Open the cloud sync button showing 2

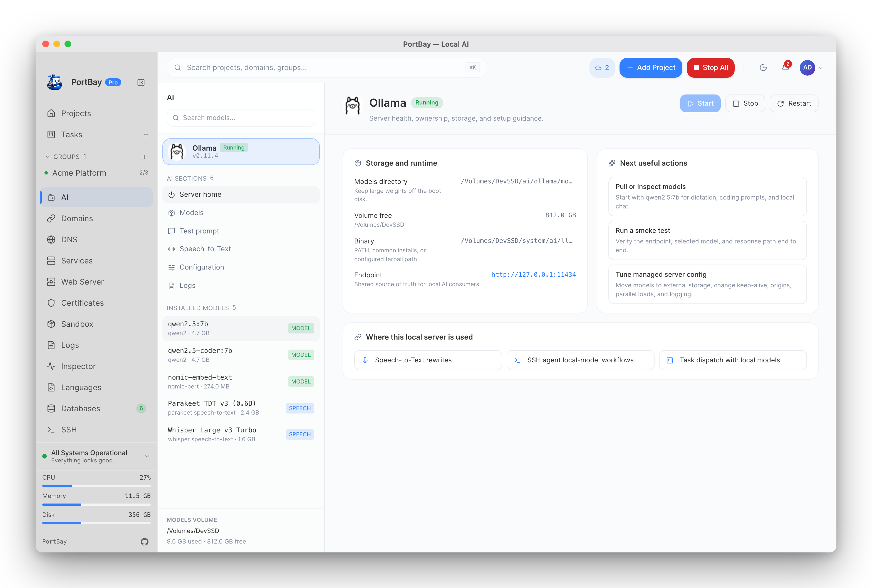(x=602, y=68)
